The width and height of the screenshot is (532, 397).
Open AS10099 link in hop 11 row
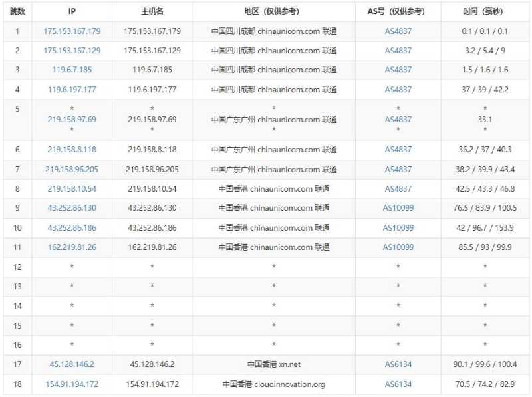coord(398,247)
